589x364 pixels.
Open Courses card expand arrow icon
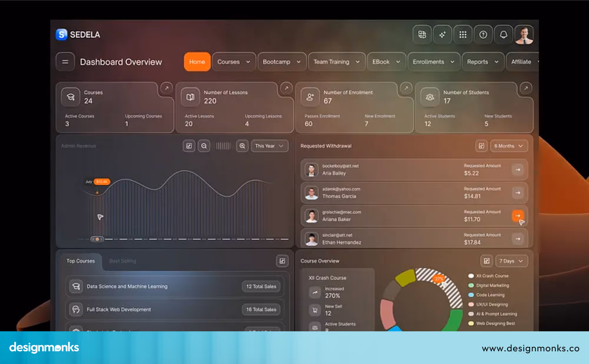pos(167,88)
